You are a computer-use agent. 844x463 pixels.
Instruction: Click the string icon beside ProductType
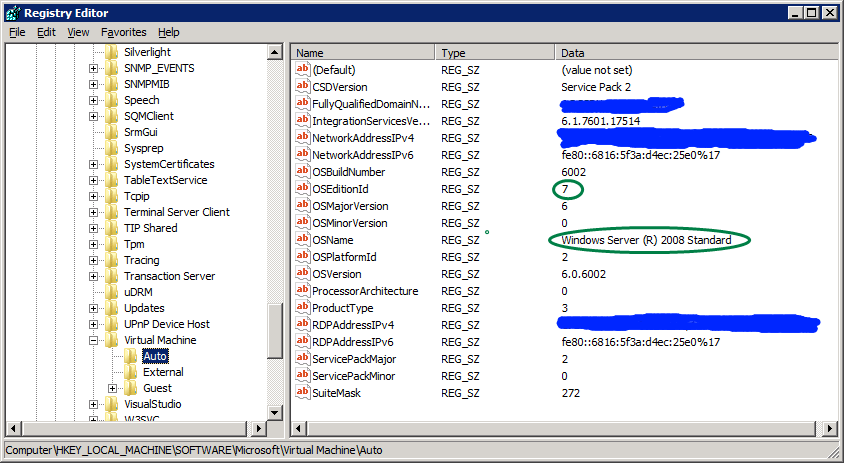pyautogui.click(x=303, y=308)
